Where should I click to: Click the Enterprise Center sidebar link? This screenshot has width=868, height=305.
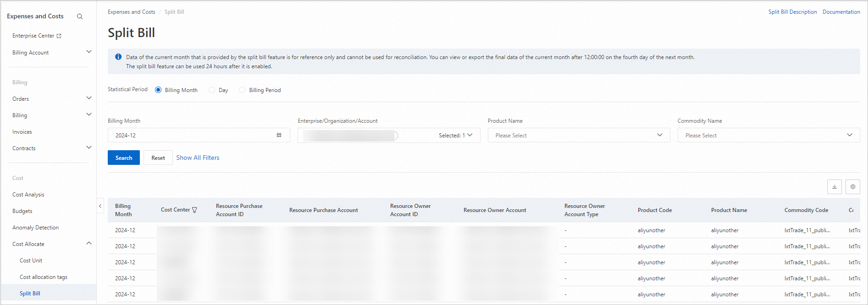[x=33, y=36]
